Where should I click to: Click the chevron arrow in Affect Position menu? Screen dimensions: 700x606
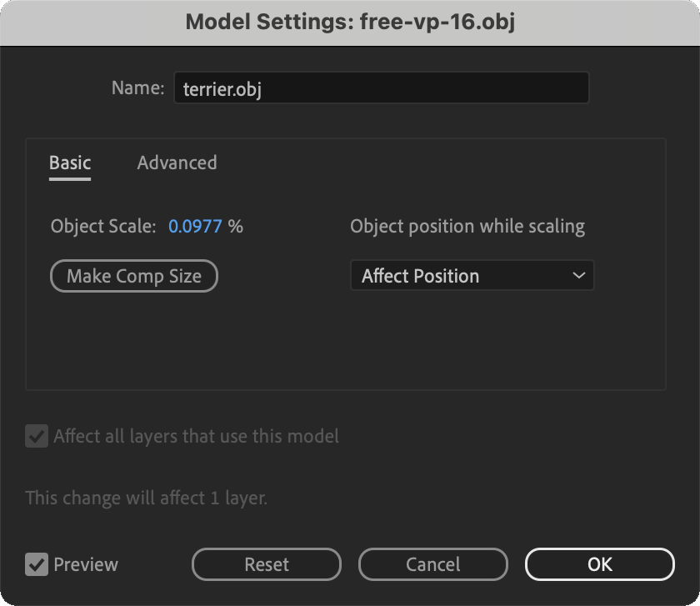coord(578,276)
